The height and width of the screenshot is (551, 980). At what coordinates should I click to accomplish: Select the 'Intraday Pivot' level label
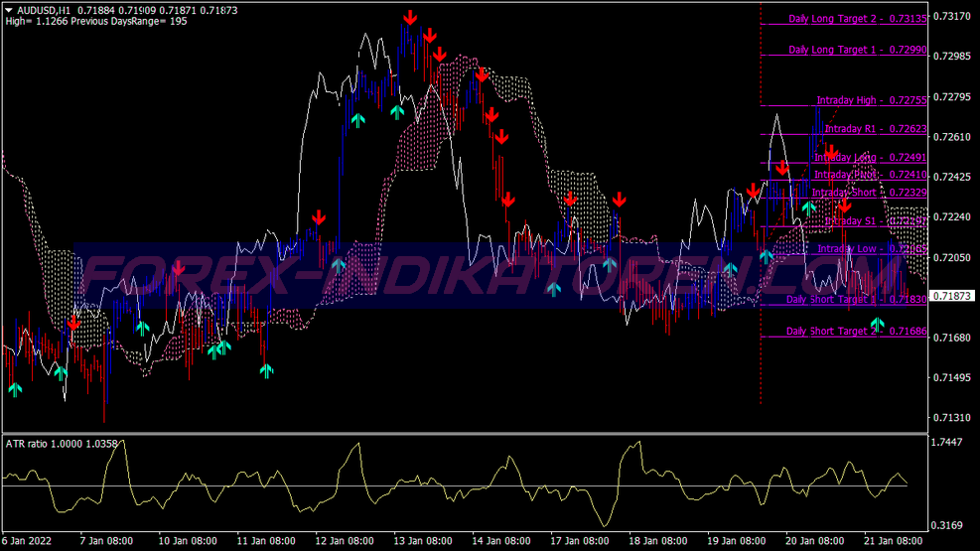click(871, 175)
